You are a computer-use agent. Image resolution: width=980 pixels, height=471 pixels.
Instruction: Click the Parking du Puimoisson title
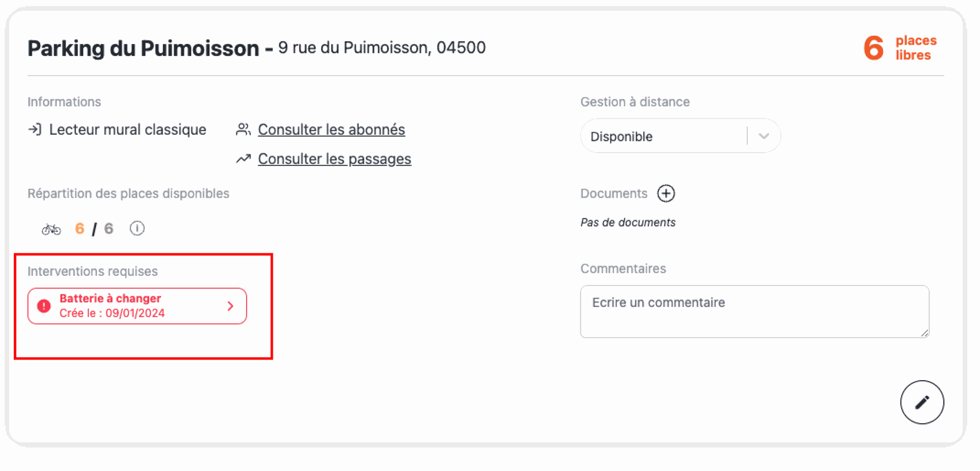click(x=143, y=48)
